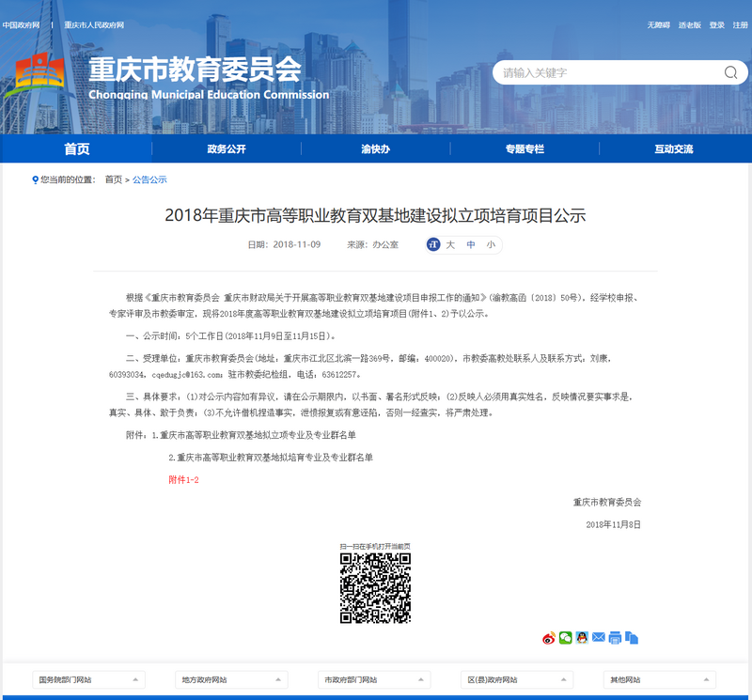Click inside the search input field
752x700 pixels.
[x=602, y=71]
